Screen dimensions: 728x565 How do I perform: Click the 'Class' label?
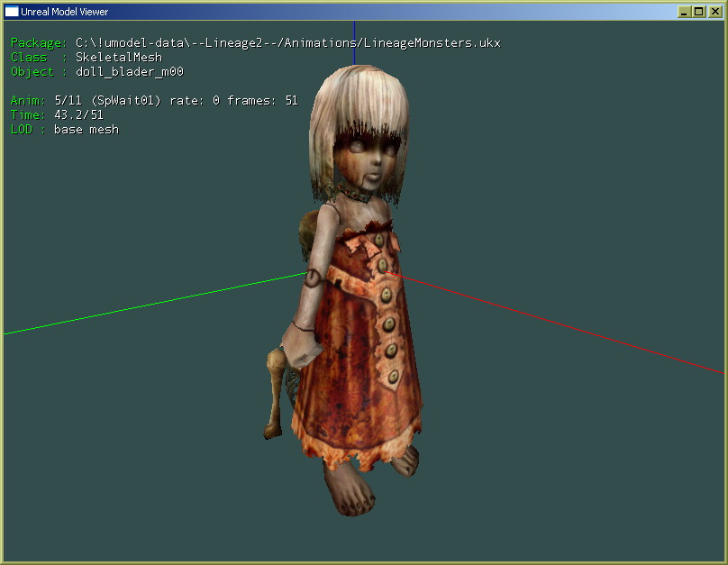pyautogui.click(x=29, y=57)
